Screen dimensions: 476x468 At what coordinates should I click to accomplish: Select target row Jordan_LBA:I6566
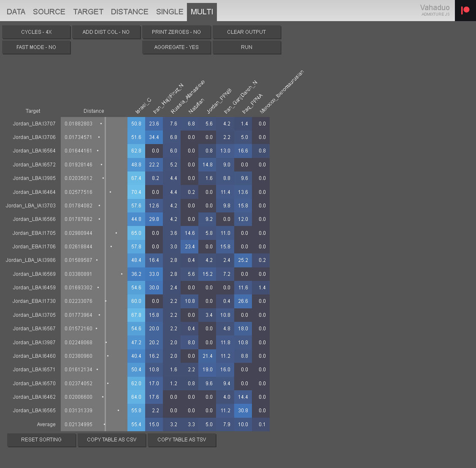(x=34, y=219)
